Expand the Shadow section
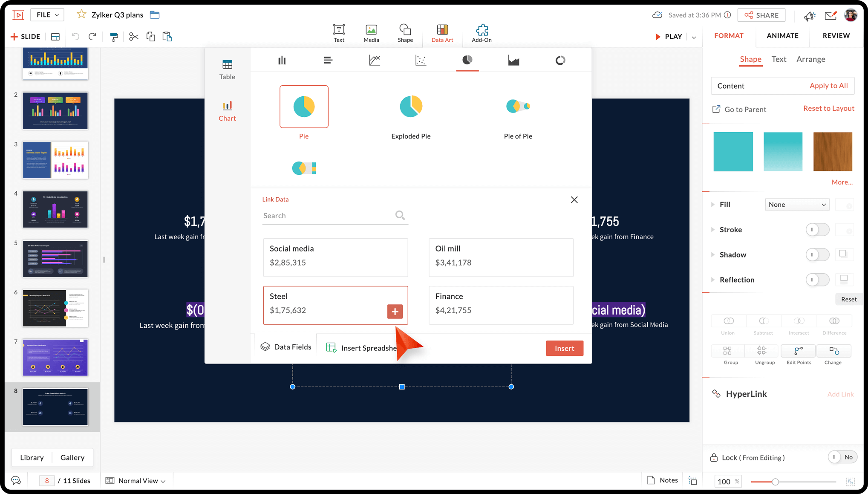Image resolution: width=868 pixels, height=494 pixels. pos(712,254)
